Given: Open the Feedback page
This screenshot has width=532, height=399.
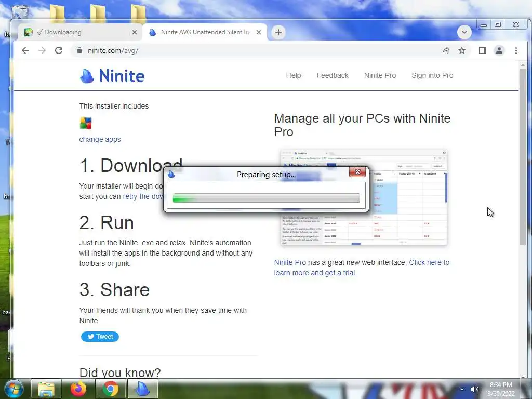Looking at the screenshot, I should 332,75.
